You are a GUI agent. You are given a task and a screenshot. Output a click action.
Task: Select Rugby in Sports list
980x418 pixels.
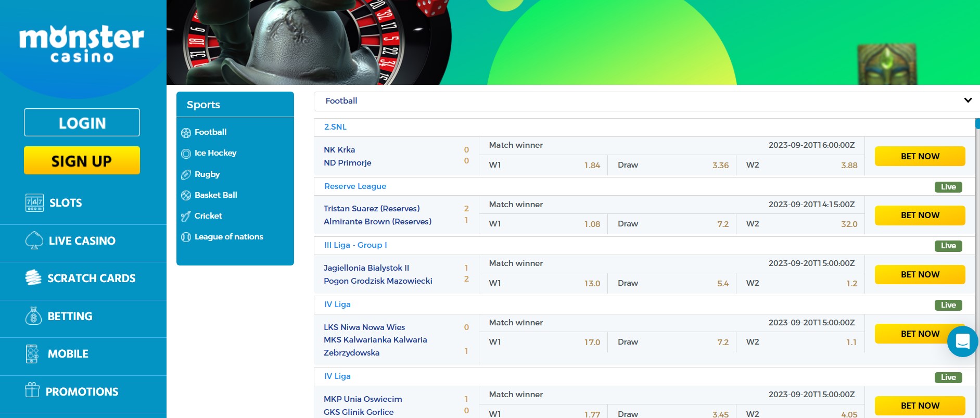coord(207,174)
